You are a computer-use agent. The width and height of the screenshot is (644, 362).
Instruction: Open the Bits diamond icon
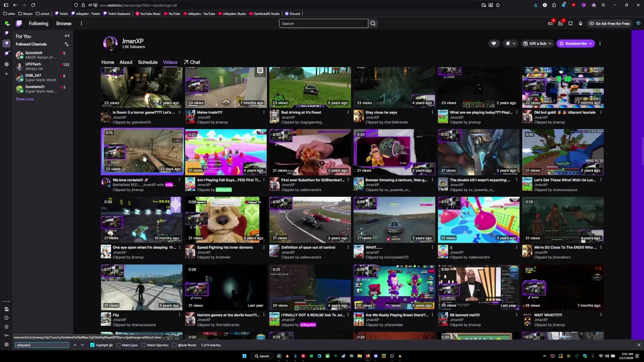coord(580,24)
